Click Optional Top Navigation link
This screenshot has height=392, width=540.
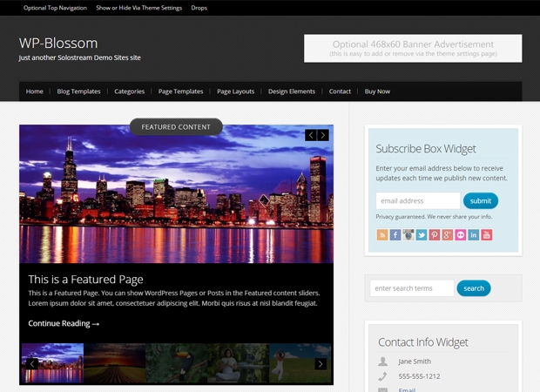pyautogui.click(x=55, y=8)
